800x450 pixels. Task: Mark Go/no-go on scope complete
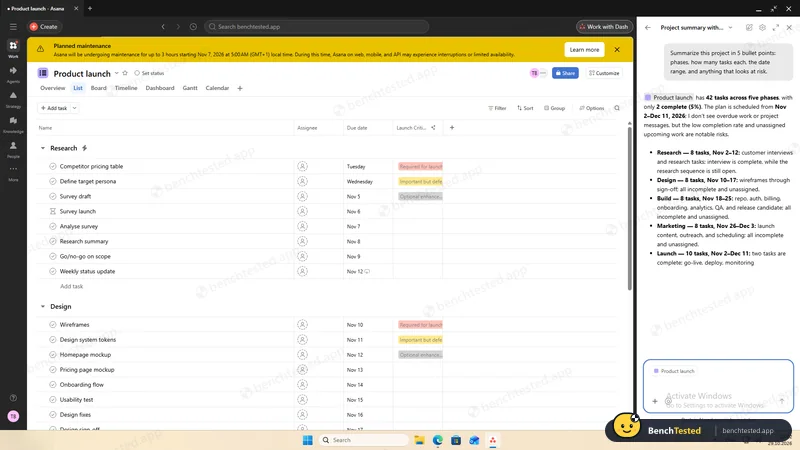pyautogui.click(x=53, y=256)
